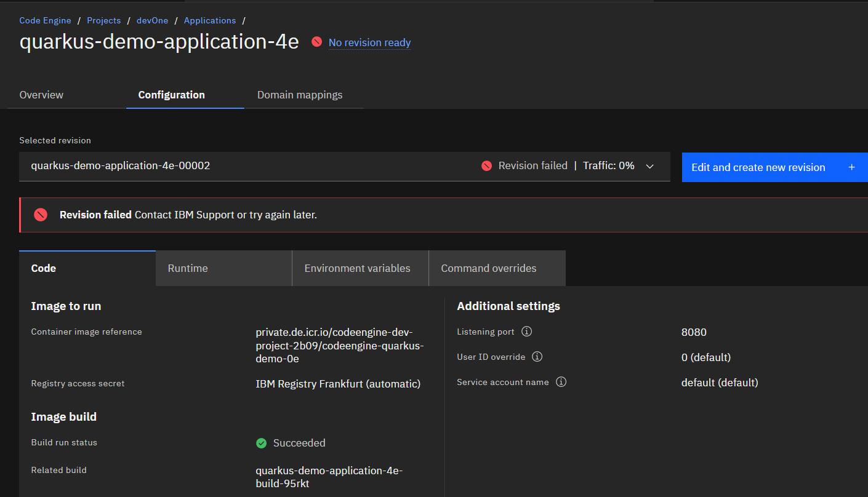Screen dimensions: 868x497
Task: Open the Command overrides sub-tab
Action: (497, 268)
